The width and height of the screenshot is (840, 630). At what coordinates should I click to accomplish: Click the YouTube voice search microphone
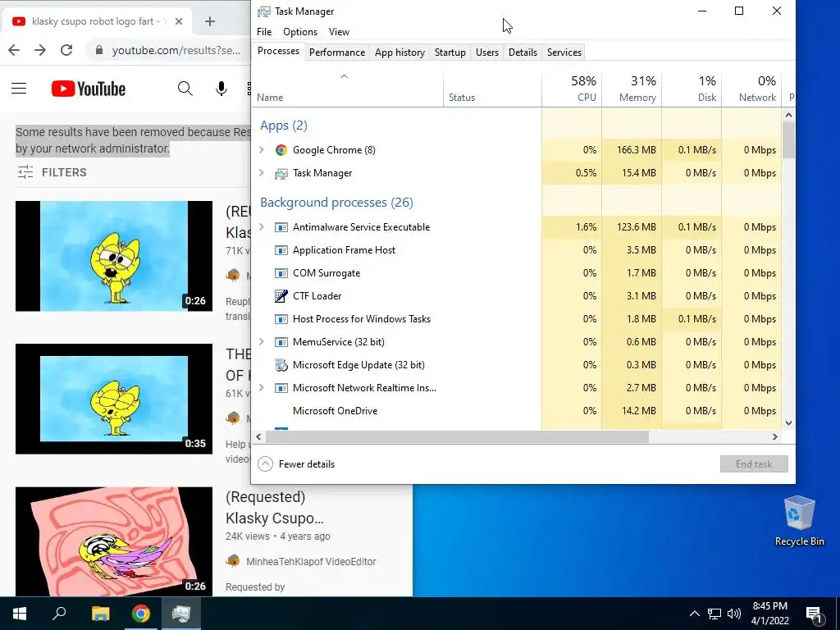coord(221,89)
